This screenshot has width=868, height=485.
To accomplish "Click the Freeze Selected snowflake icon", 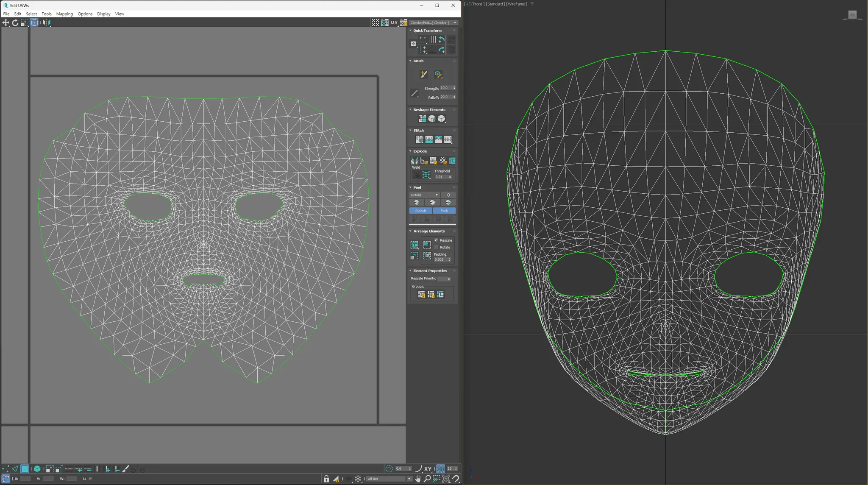I will click(x=358, y=479).
